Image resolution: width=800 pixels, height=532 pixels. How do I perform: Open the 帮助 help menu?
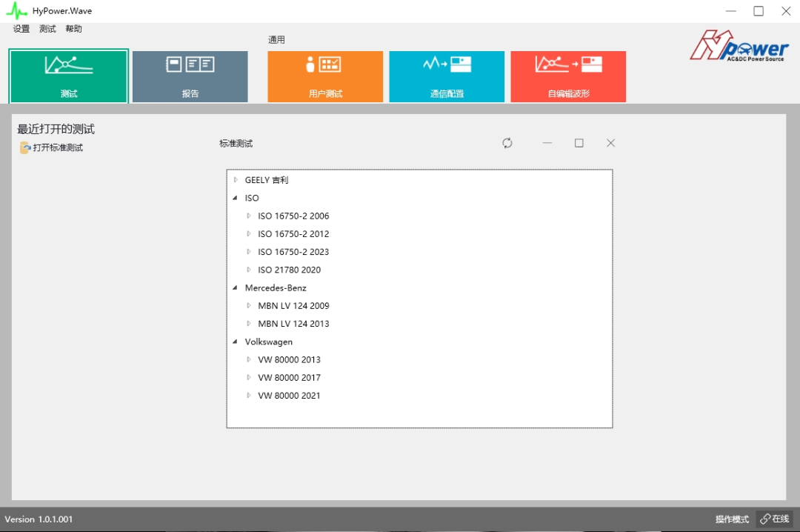click(x=73, y=29)
